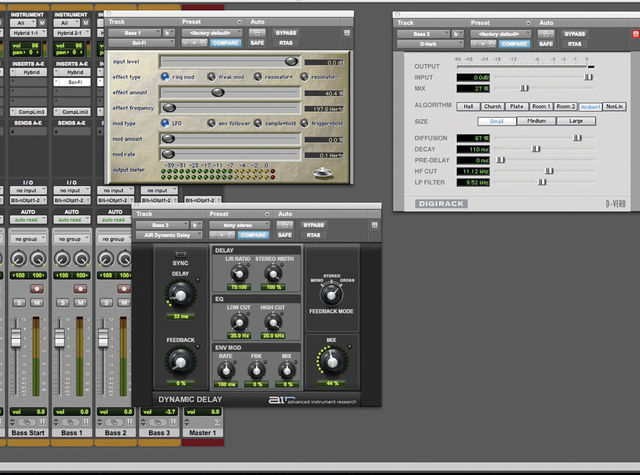Click the Env Mod FBK knob
The image size is (640, 475).
[256, 370]
